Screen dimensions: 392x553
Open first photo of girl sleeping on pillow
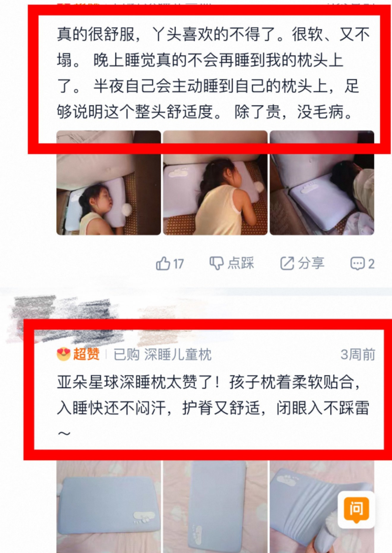pos(109,183)
